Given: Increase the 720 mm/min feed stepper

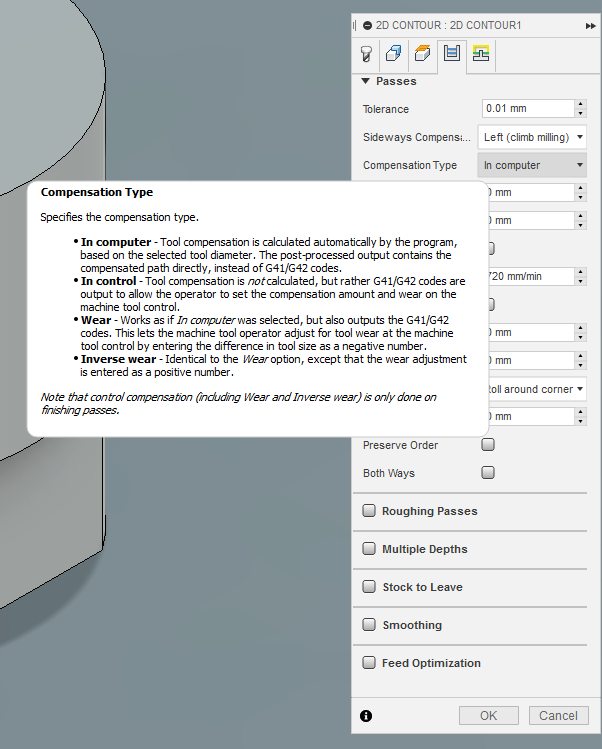Looking at the screenshot, I should [580, 271].
